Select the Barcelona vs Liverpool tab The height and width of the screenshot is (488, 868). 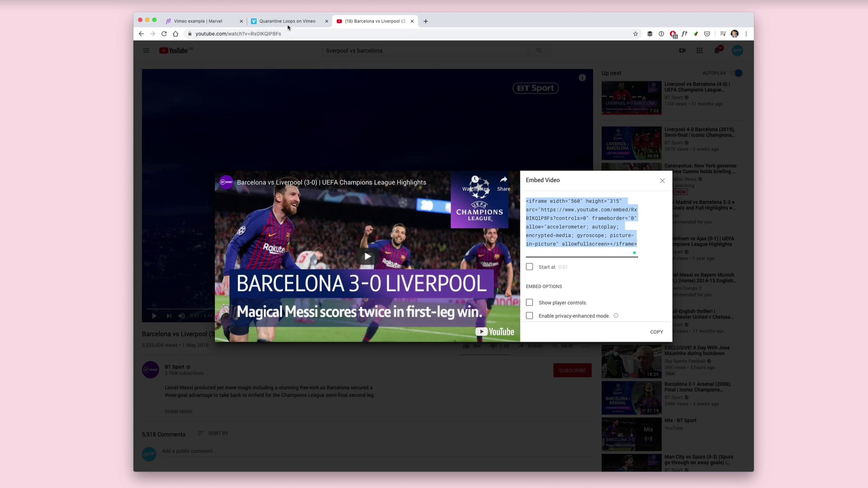[x=374, y=21]
